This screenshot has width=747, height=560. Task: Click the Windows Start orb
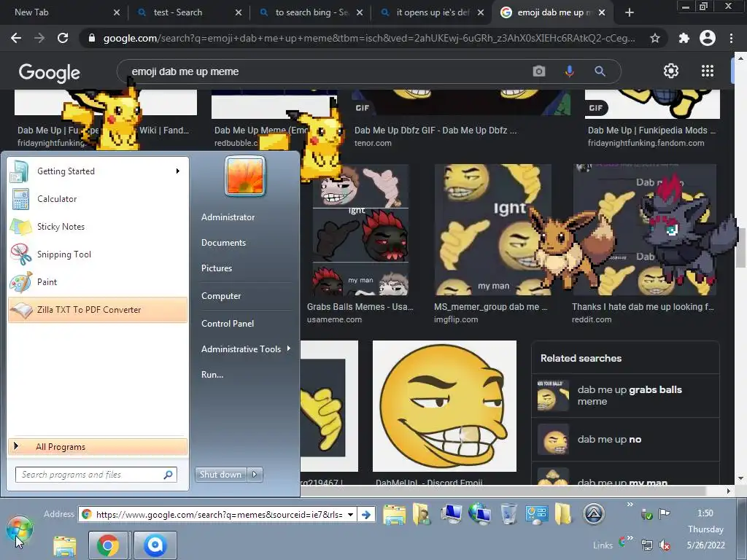point(20,530)
